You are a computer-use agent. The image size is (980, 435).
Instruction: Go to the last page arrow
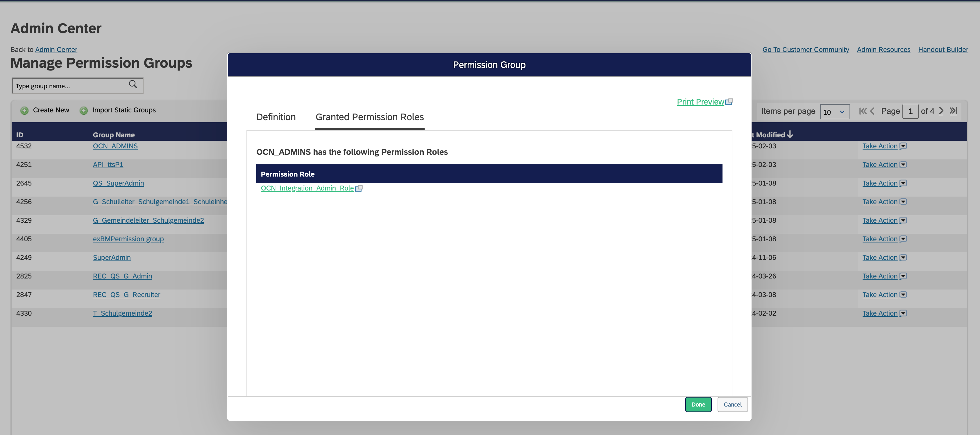(x=953, y=111)
